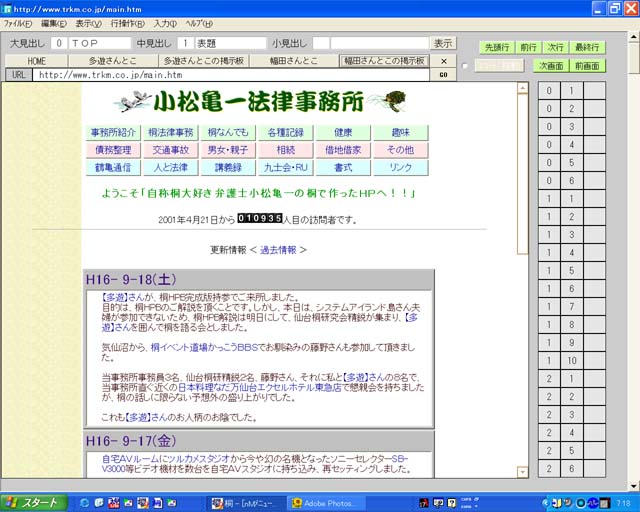Open the ファイル(F) menu

tap(18, 23)
